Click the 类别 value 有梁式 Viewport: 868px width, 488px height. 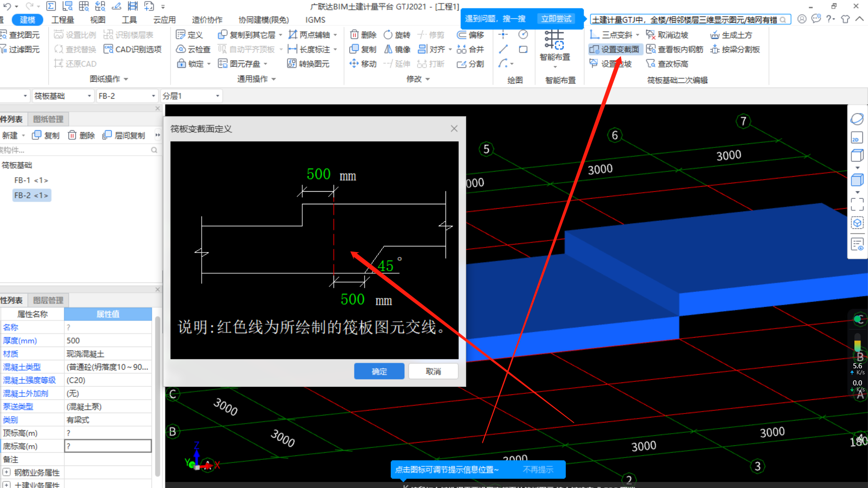pos(108,420)
